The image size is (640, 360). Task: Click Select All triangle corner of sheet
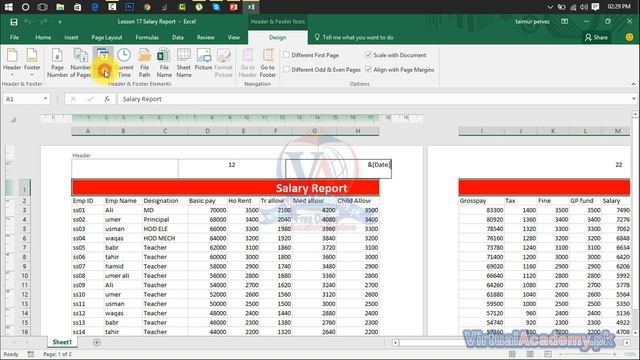pos(13,120)
